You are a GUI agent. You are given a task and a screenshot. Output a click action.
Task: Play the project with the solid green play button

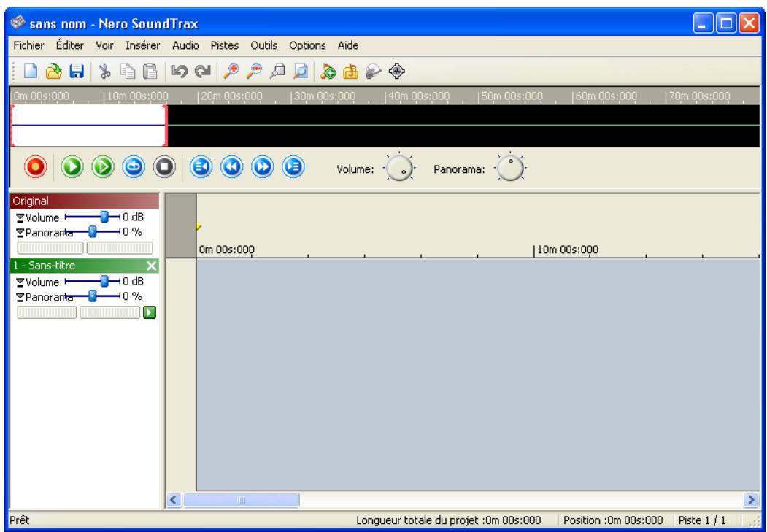(x=72, y=166)
